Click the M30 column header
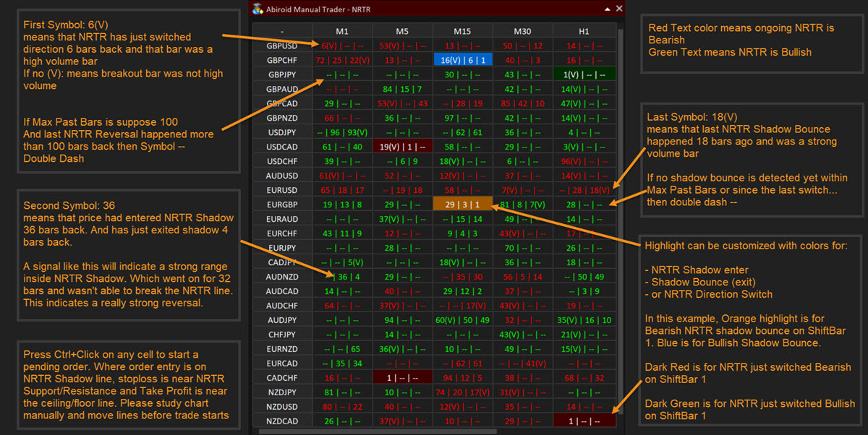This screenshot has width=868, height=435. 523,31
